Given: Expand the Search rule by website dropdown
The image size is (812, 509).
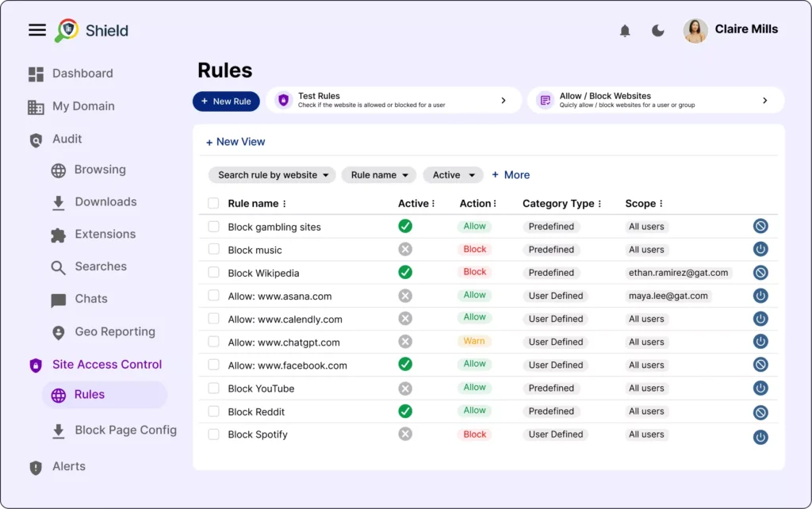Looking at the screenshot, I should pos(272,175).
